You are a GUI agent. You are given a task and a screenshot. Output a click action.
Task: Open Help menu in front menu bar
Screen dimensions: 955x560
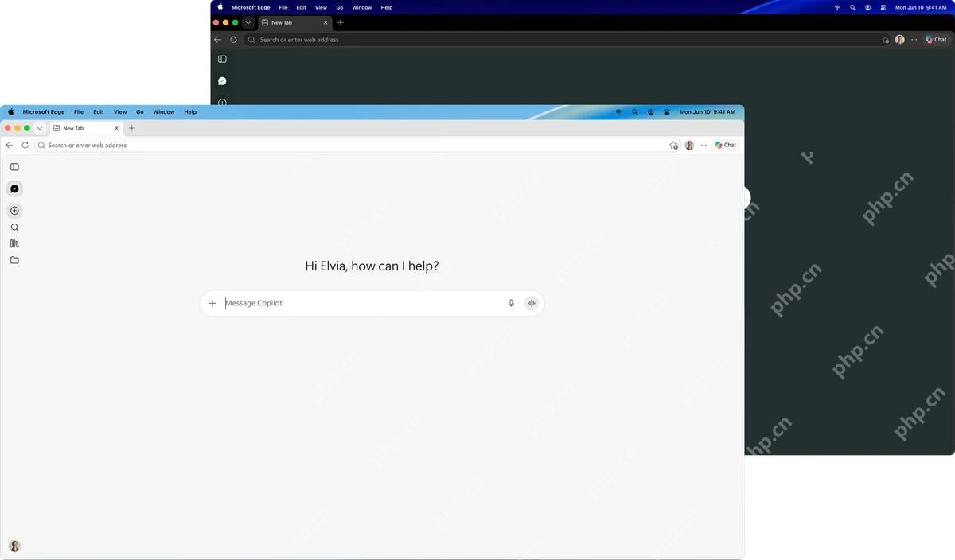click(x=190, y=112)
